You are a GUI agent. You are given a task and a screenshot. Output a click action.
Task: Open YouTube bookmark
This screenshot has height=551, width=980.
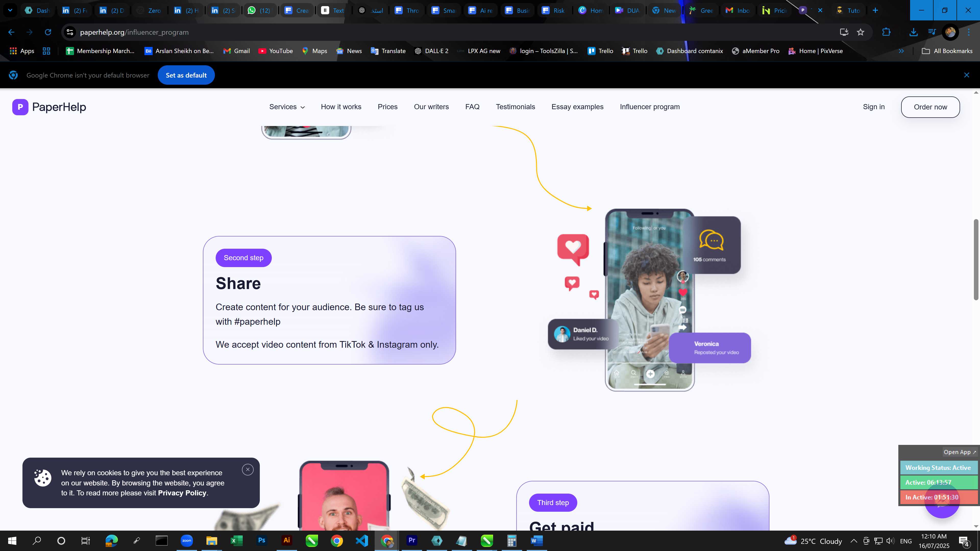click(x=275, y=51)
